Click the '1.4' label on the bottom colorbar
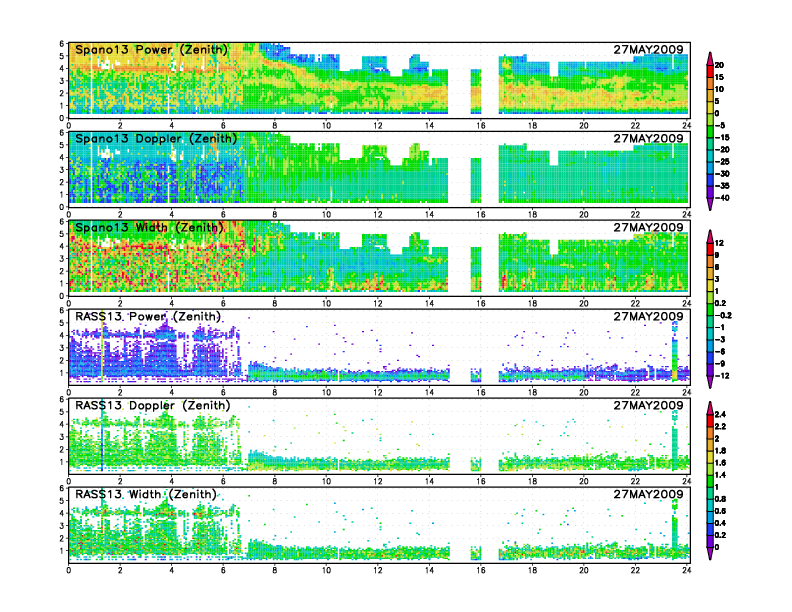The height and width of the screenshot is (612, 792). point(720,475)
